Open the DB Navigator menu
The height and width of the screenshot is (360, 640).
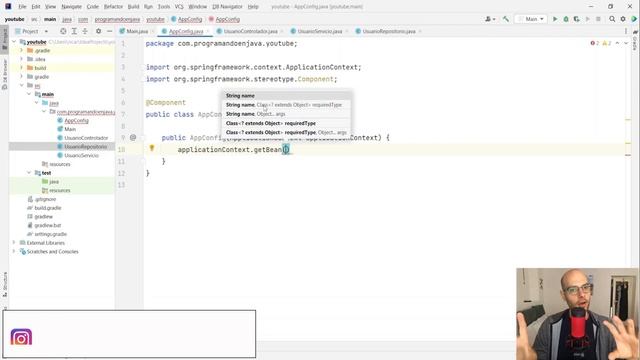(x=227, y=7)
